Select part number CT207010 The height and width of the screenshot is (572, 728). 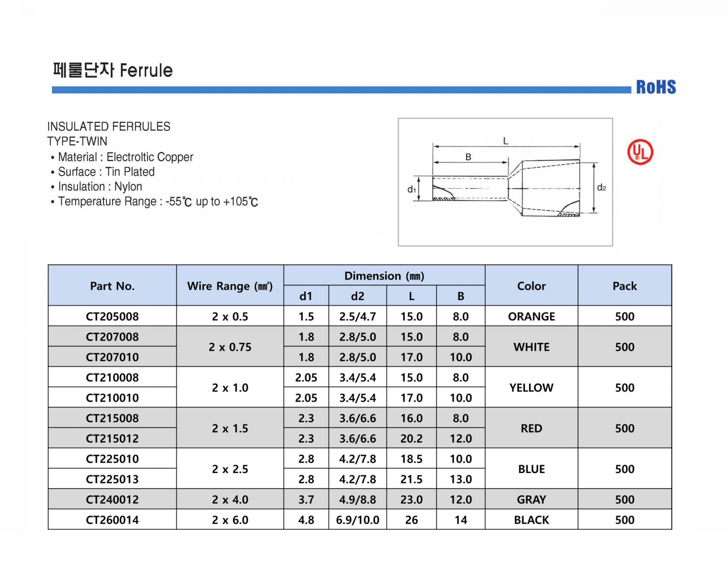click(x=112, y=357)
